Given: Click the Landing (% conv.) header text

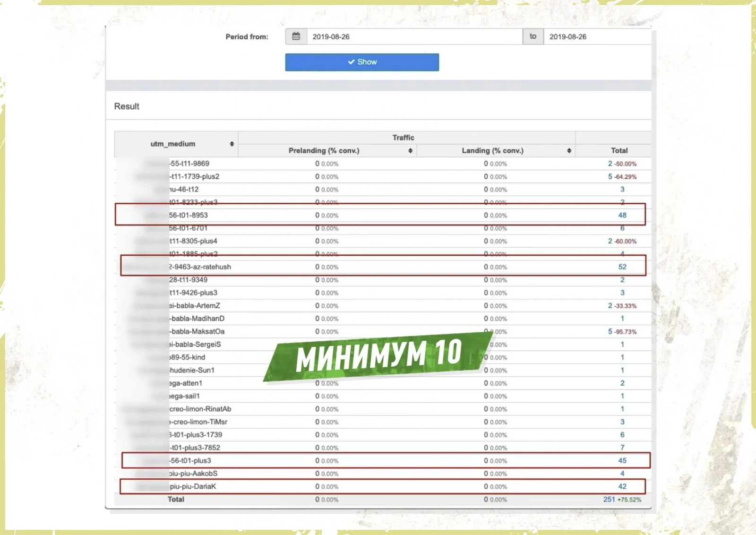Looking at the screenshot, I should pyautogui.click(x=493, y=151).
